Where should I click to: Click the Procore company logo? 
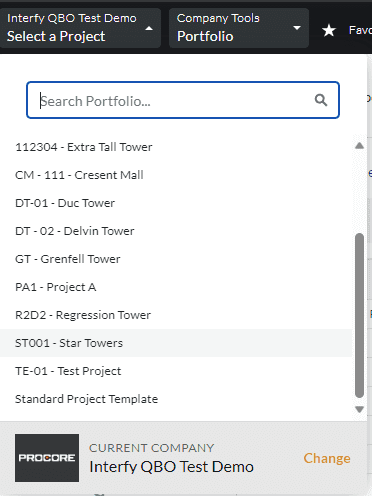click(47, 458)
